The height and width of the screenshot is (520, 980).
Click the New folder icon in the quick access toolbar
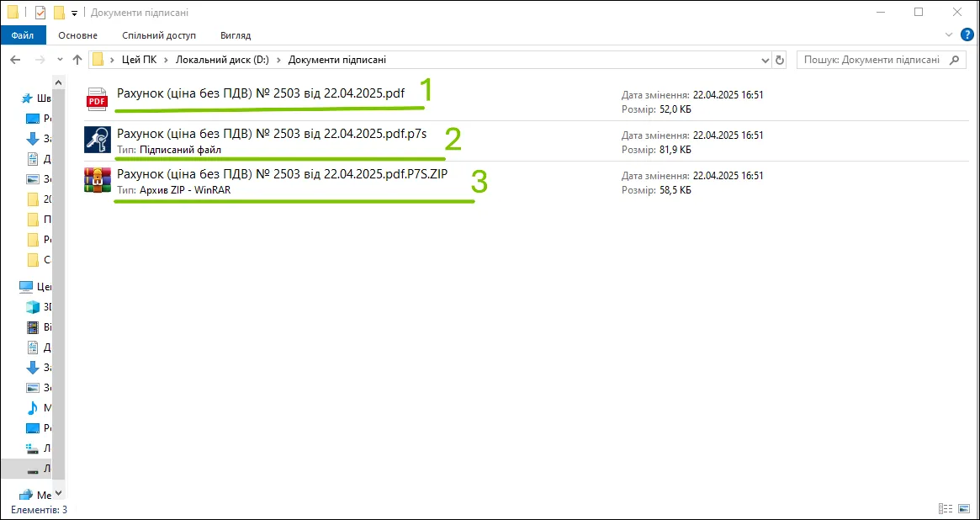60,13
